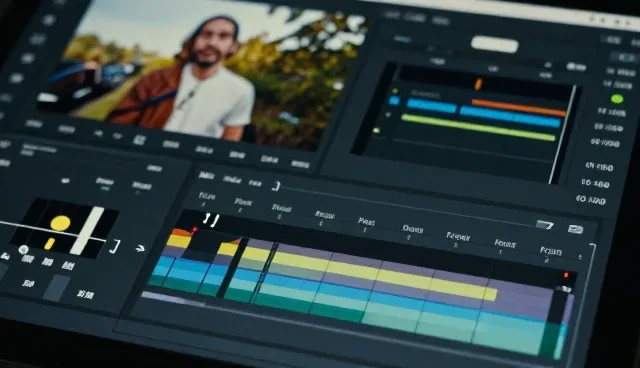Click the white pill-shaped button above mini timeline
The width and height of the screenshot is (640, 368).
tap(494, 44)
